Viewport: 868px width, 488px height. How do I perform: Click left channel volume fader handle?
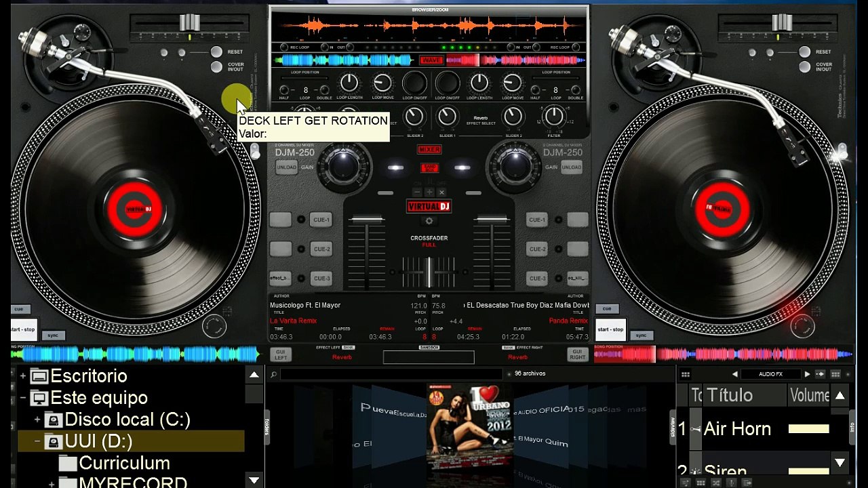(367, 219)
